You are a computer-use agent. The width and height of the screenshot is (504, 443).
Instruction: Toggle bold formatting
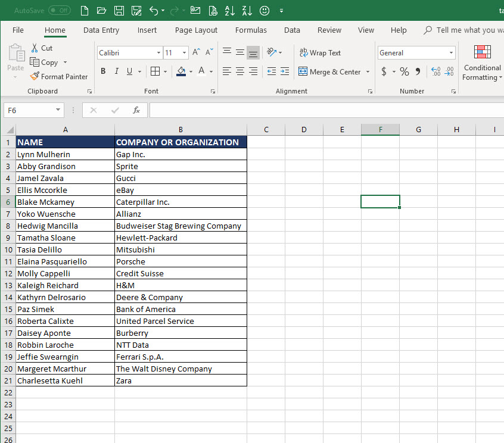click(x=103, y=71)
